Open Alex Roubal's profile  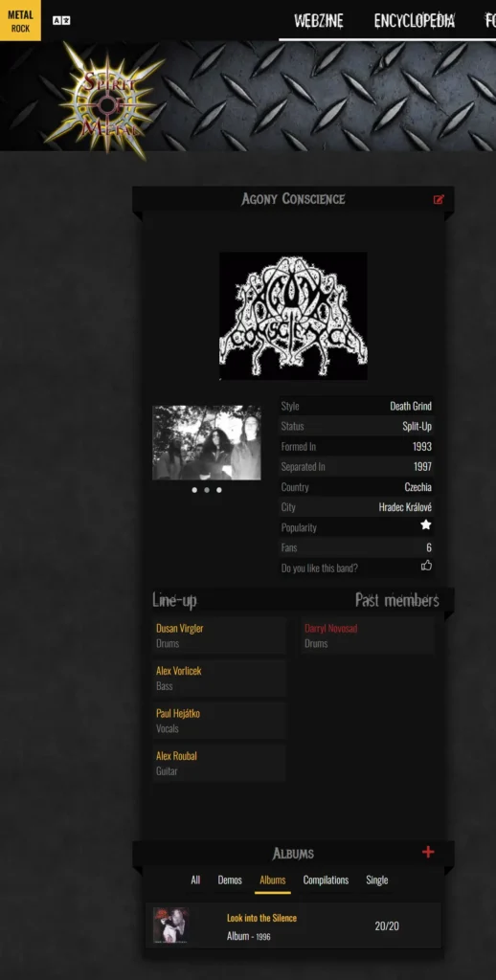176,756
